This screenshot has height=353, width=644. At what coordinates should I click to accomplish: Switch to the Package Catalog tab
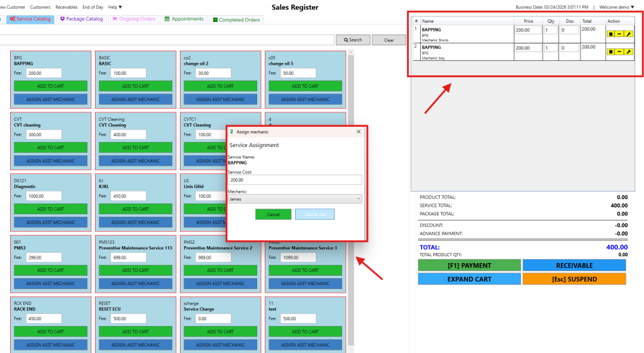pyautogui.click(x=81, y=19)
